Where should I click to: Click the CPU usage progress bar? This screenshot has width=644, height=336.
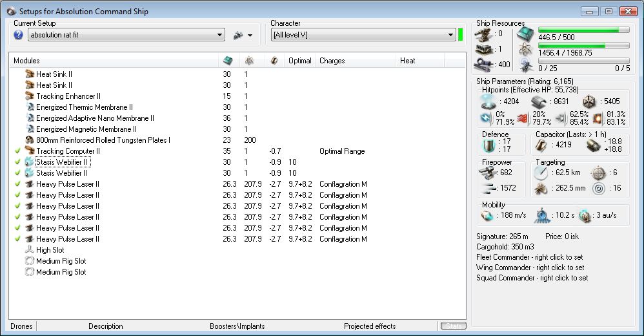(x=583, y=30)
